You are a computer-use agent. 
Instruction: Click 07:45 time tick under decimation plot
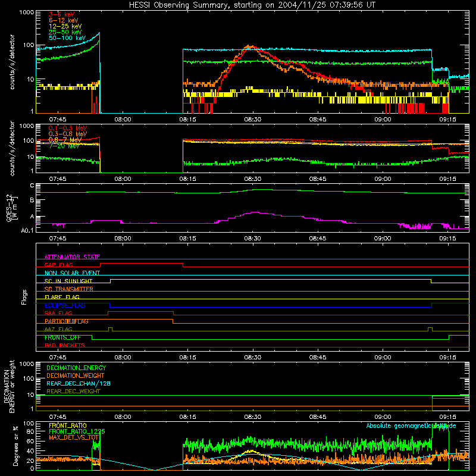point(58,417)
